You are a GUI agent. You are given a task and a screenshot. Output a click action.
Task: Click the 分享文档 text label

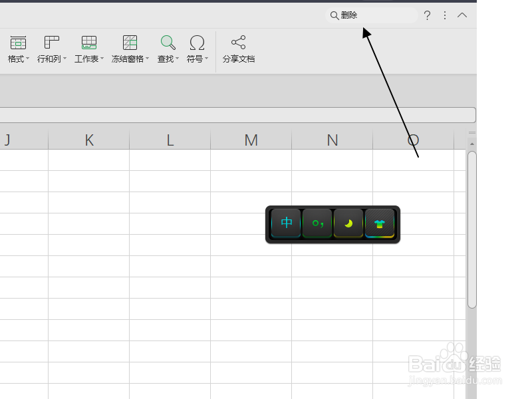click(x=239, y=59)
